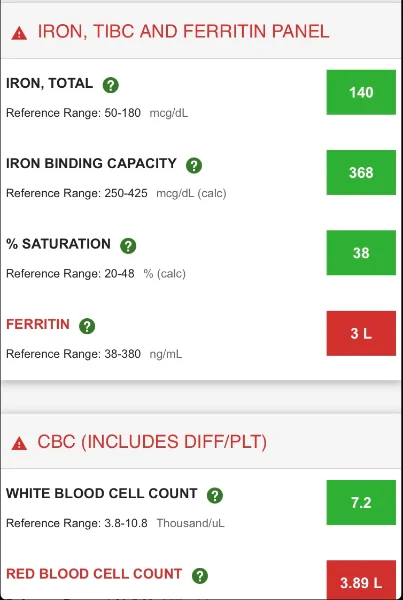
Task: Click the IRON, TOTAL test name
Action: (49, 83)
